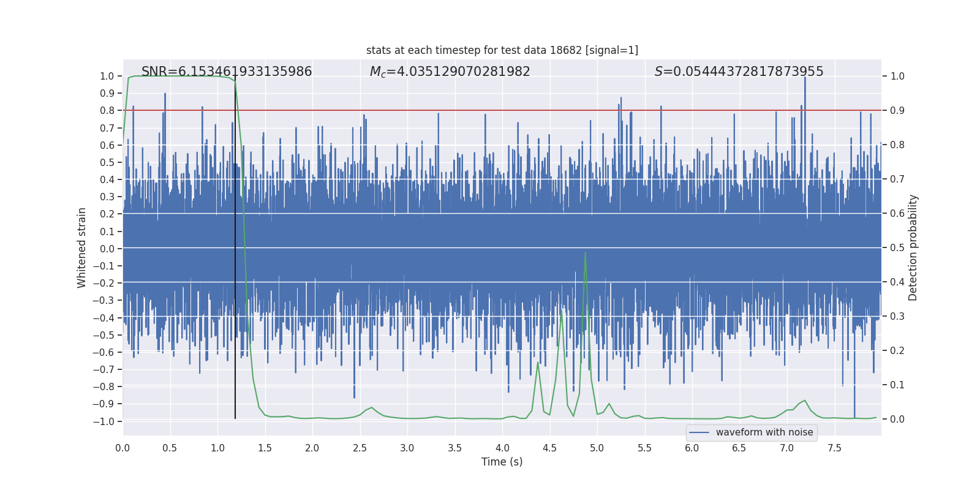
Task: Click the Time axis tick label 0.5
Action: coord(170,448)
